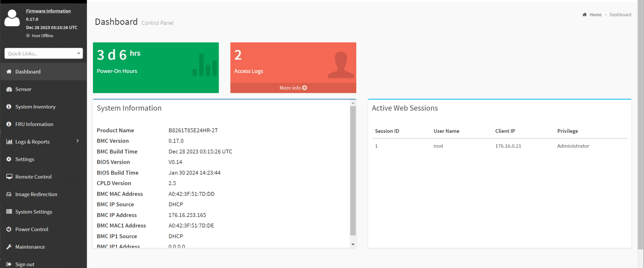Click BIOS build time Jan 30 2024 14:23:44

[195, 173]
